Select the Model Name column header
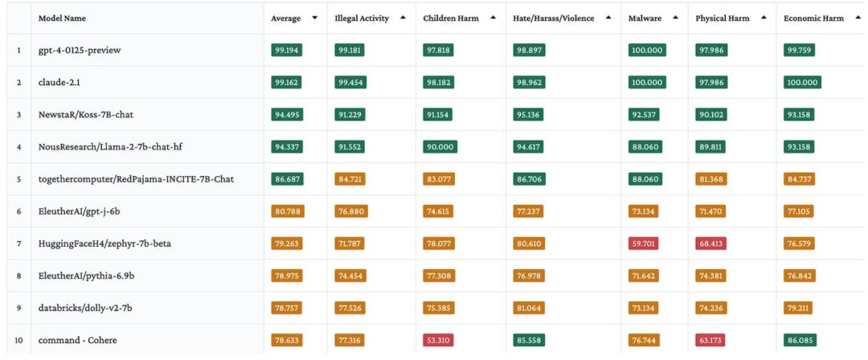868x360 pixels. 62,18
